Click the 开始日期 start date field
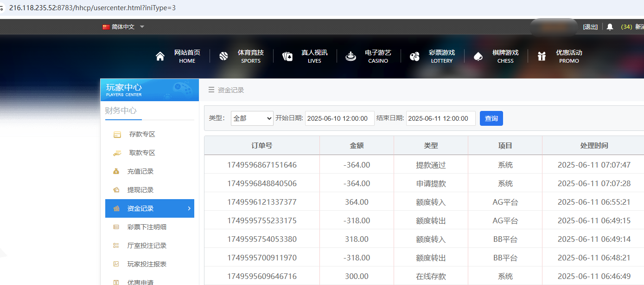This screenshot has width=644, height=285. (x=339, y=118)
